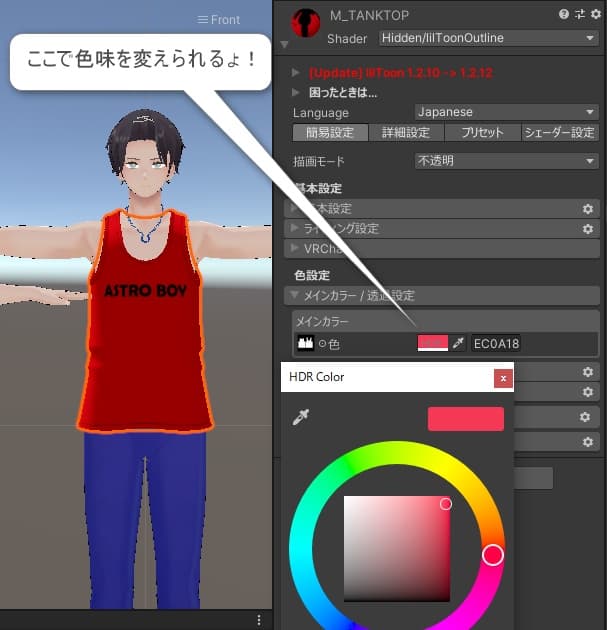Open the three-dot menu below scene view
Viewport: 607px width, 630px height.
click(x=259, y=620)
